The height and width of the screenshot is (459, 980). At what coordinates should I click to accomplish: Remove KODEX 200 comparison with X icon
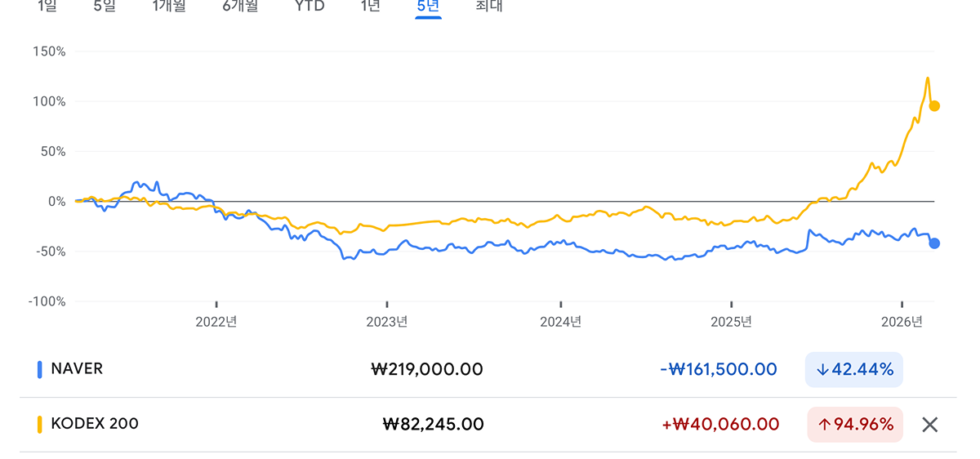(929, 425)
